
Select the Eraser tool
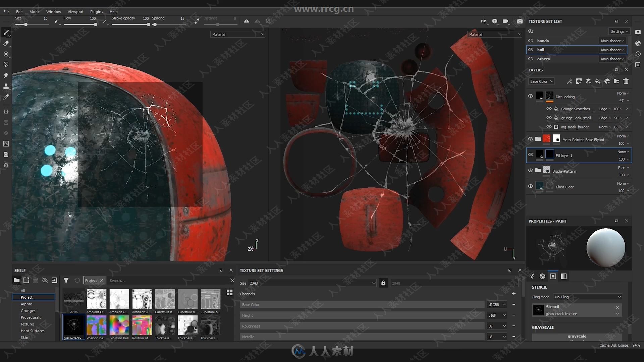[x=6, y=43]
